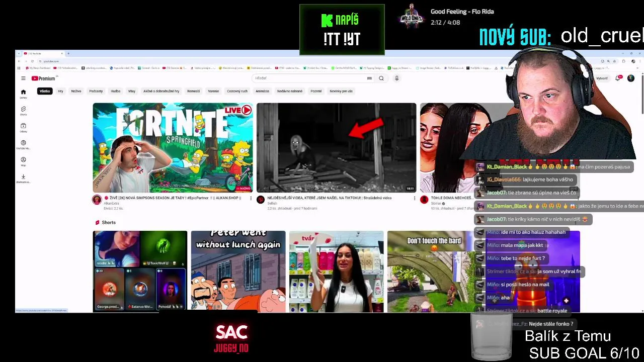Select the Pozreté filter chip
This screenshot has width=644, height=362.
[x=316, y=92]
